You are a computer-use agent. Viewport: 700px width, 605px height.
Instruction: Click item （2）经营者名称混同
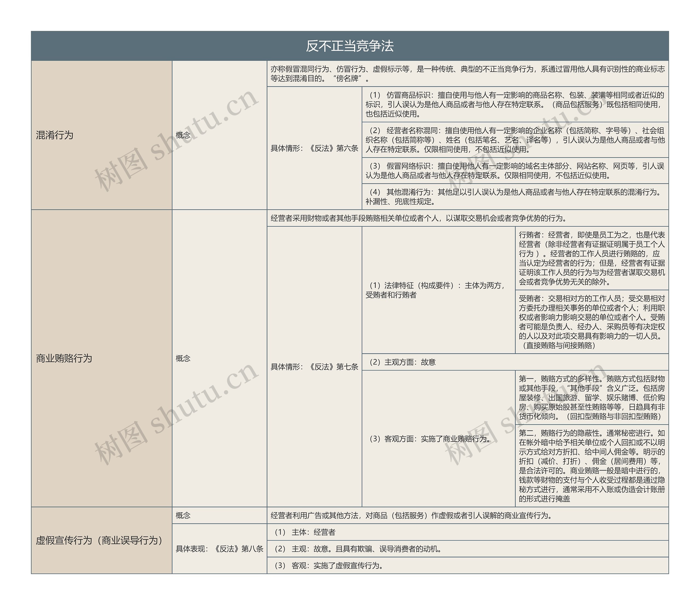coord(515,140)
